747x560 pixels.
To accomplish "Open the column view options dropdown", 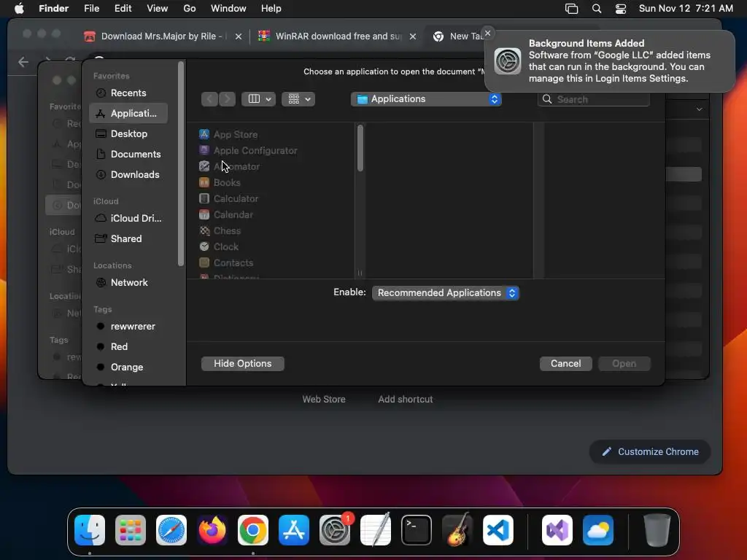I will (259, 99).
